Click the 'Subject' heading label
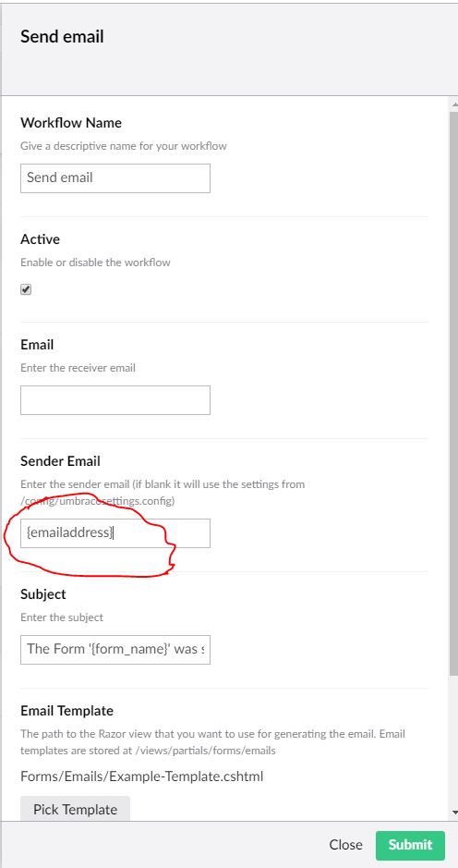The image size is (458, 868). click(x=43, y=594)
